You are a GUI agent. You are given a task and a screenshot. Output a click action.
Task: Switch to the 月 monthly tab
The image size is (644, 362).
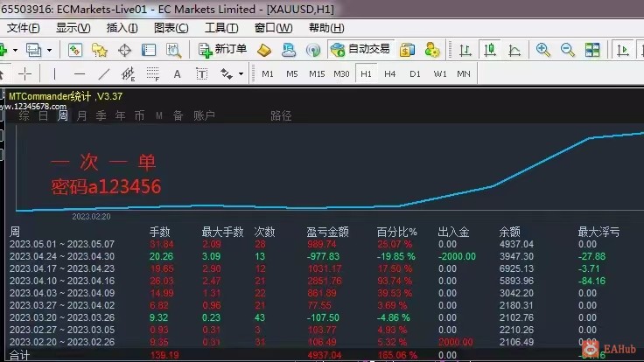click(81, 115)
